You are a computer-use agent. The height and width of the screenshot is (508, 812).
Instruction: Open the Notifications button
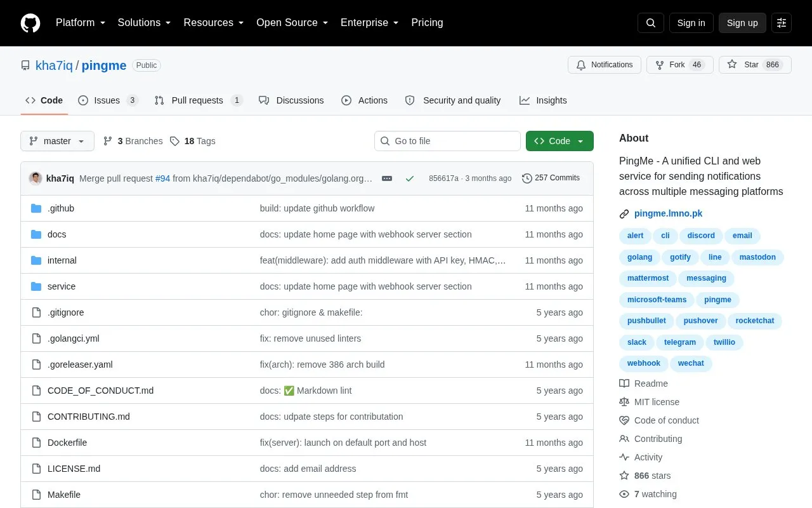(x=605, y=65)
